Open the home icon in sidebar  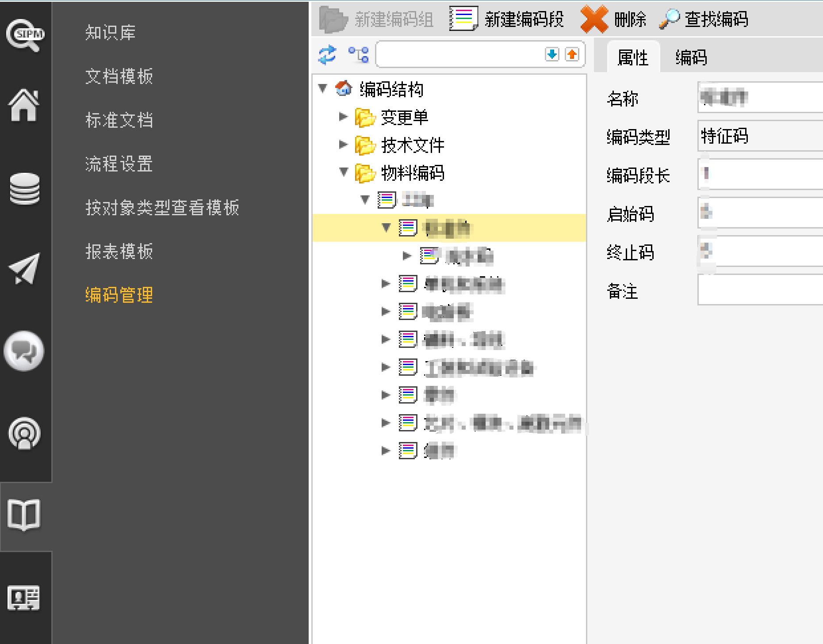point(24,105)
